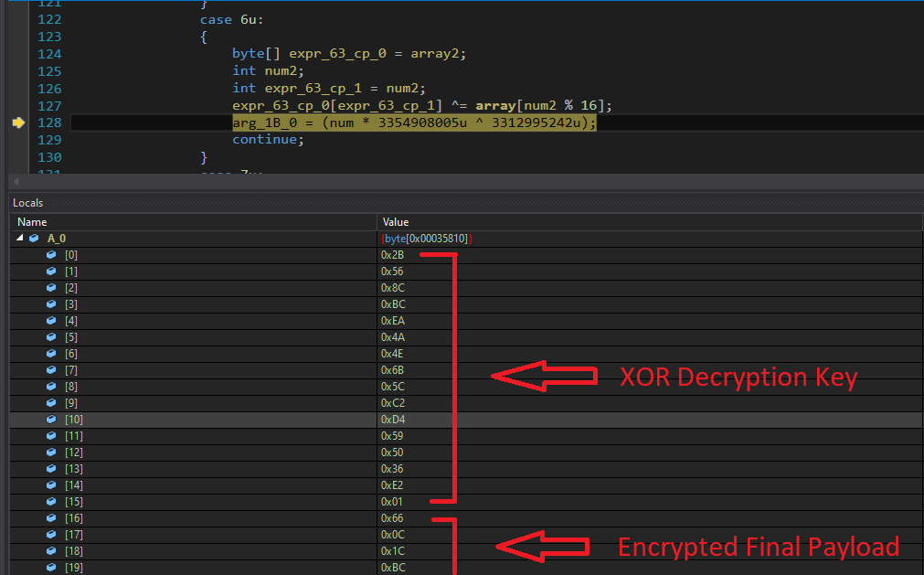The image size is (924, 575).
Task: Click the cube icon of element [1]
Action: tap(51, 271)
